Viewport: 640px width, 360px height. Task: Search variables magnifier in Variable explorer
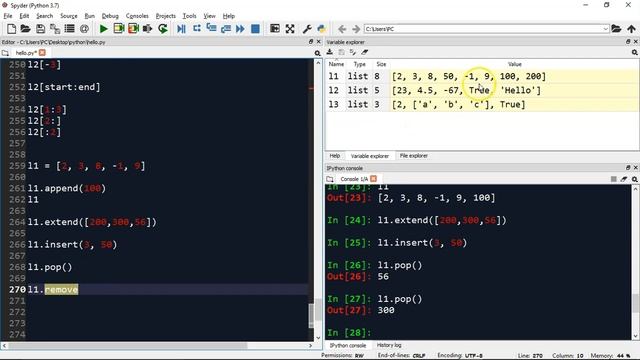click(x=635, y=52)
